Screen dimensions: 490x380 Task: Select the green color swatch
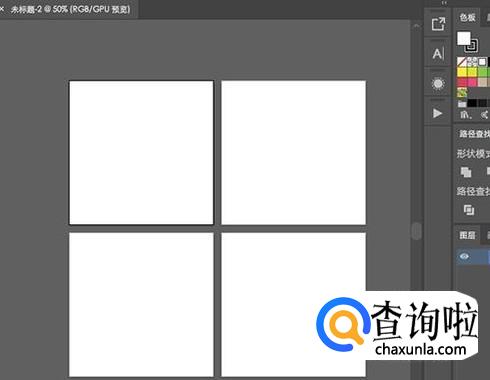(482, 72)
